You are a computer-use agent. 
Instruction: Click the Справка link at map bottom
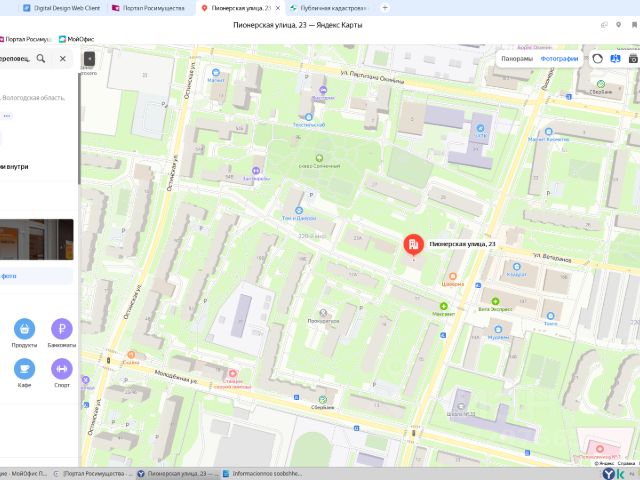coord(626,463)
